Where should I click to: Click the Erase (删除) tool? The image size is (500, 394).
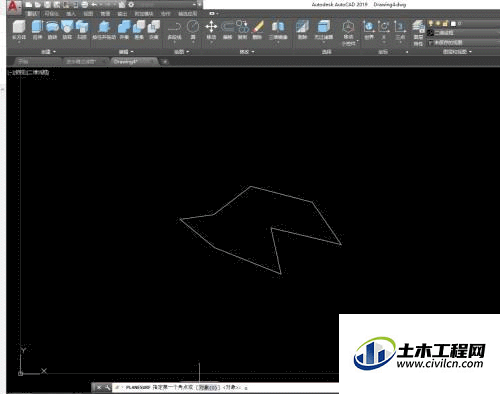click(x=257, y=30)
